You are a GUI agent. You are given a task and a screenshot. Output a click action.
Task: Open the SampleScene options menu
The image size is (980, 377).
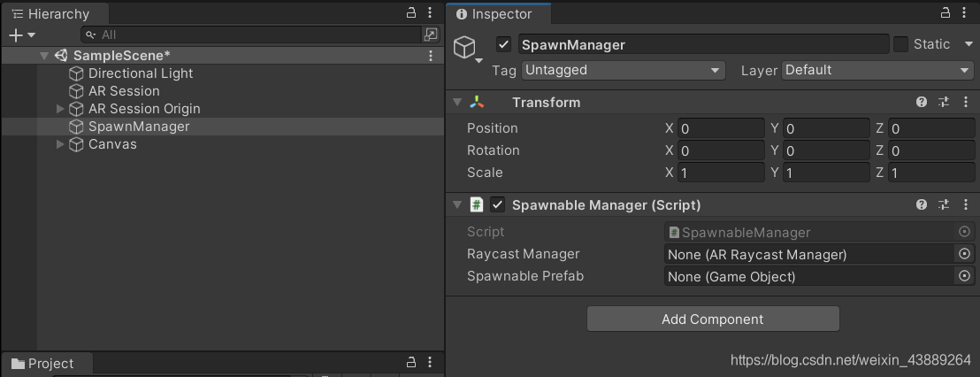[x=431, y=56]
